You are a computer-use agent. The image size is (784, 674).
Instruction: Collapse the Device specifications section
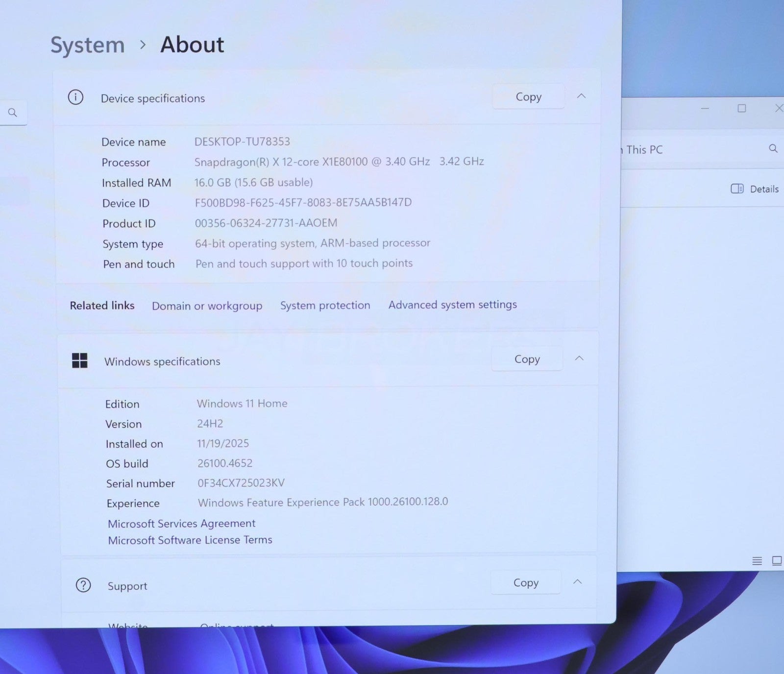(x=581, y=96)
